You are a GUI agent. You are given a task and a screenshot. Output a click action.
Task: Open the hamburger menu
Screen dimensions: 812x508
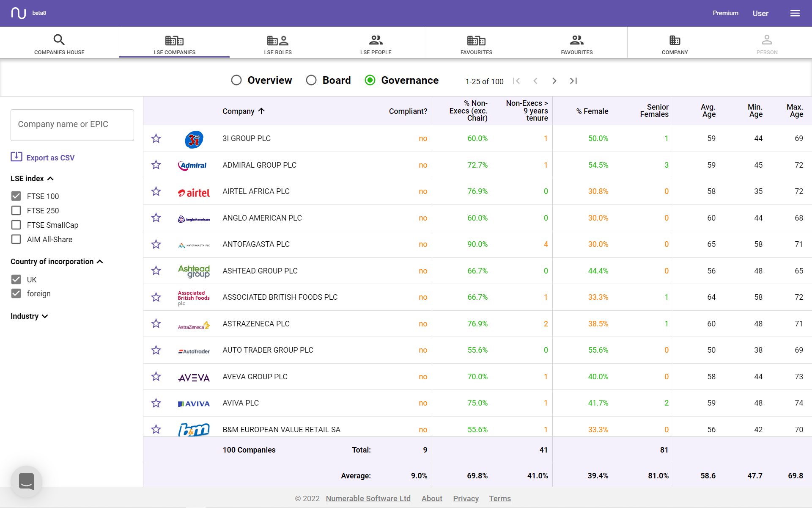tap(795, 13)
